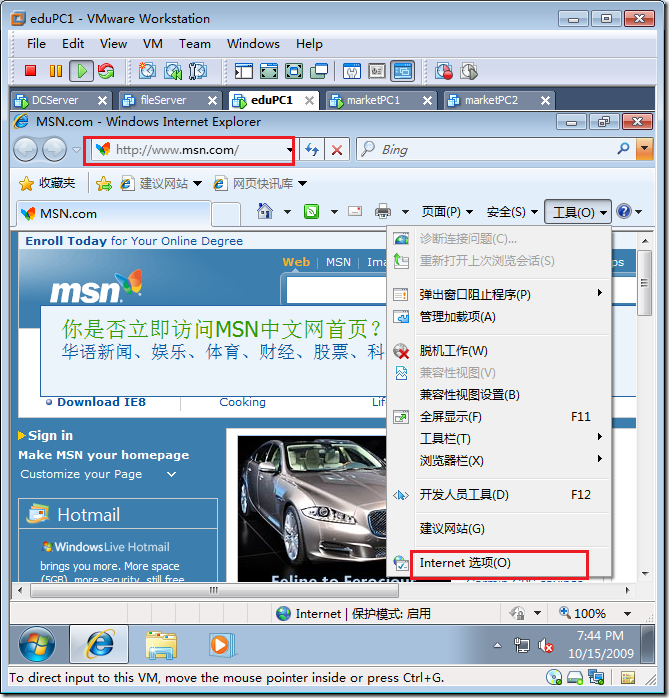
Task: Select 脱机工作(W) menu entry
Action: [x=499, y=351]
